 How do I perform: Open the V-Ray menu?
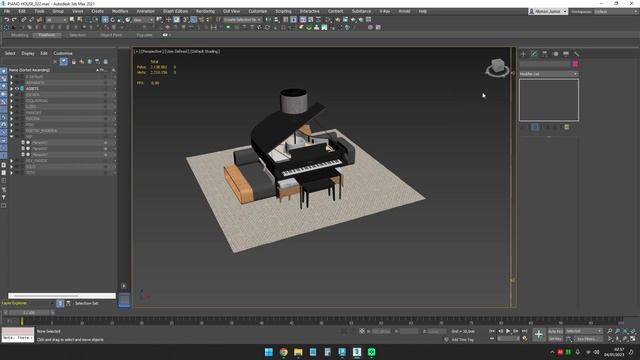[384, 11]
